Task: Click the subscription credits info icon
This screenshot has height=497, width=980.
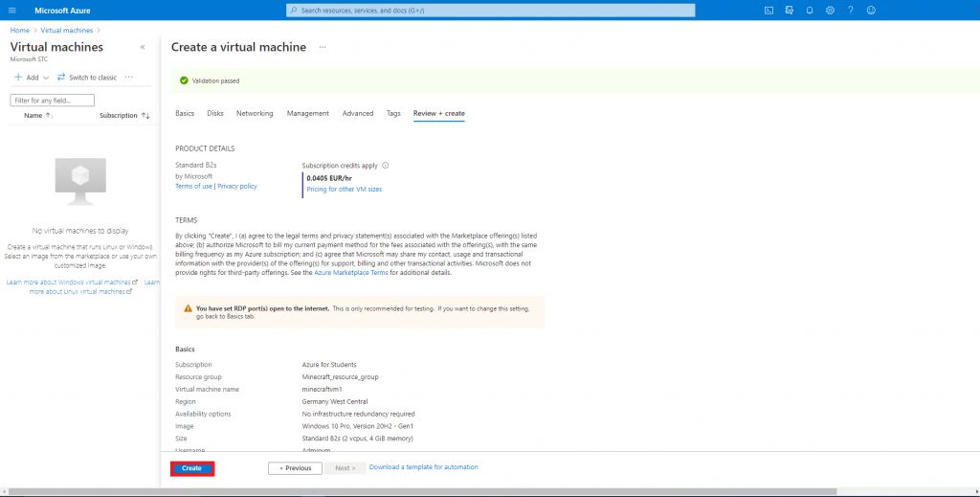Action: pos(385,166)
